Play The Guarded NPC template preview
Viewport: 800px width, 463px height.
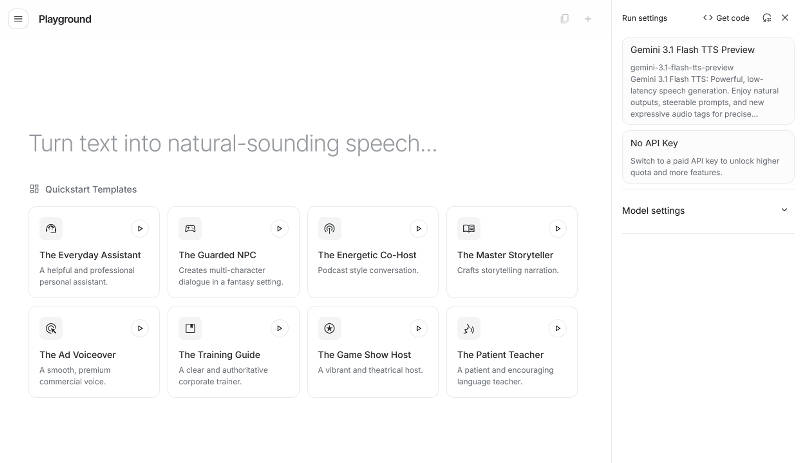coord(279,228)
